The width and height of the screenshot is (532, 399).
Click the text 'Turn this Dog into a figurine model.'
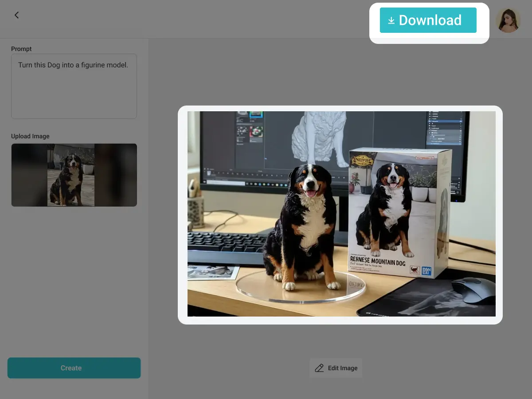(73, 65)
